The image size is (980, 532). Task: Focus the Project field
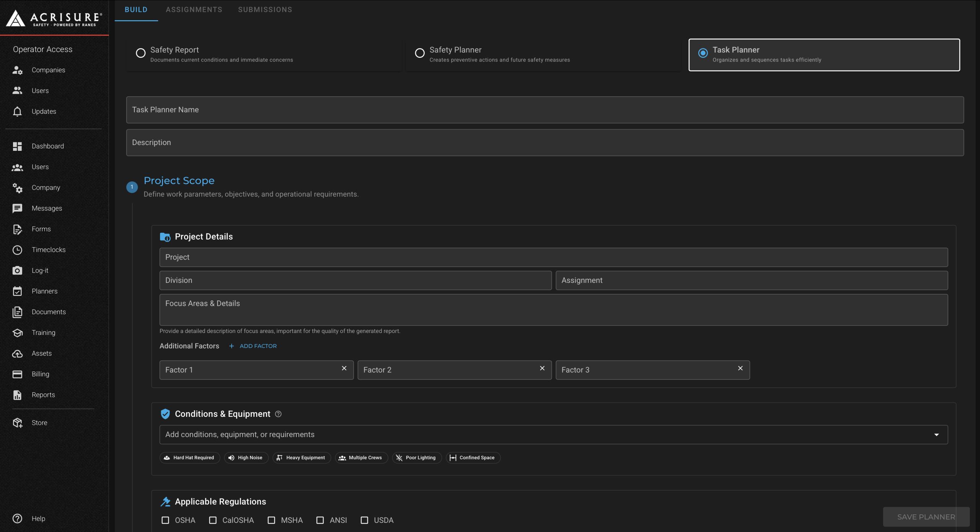pyautogui.click(x=554, y=257)
